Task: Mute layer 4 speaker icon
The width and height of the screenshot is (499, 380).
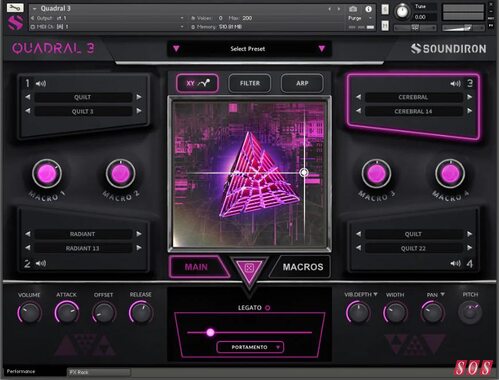Action: coord(455,263)
